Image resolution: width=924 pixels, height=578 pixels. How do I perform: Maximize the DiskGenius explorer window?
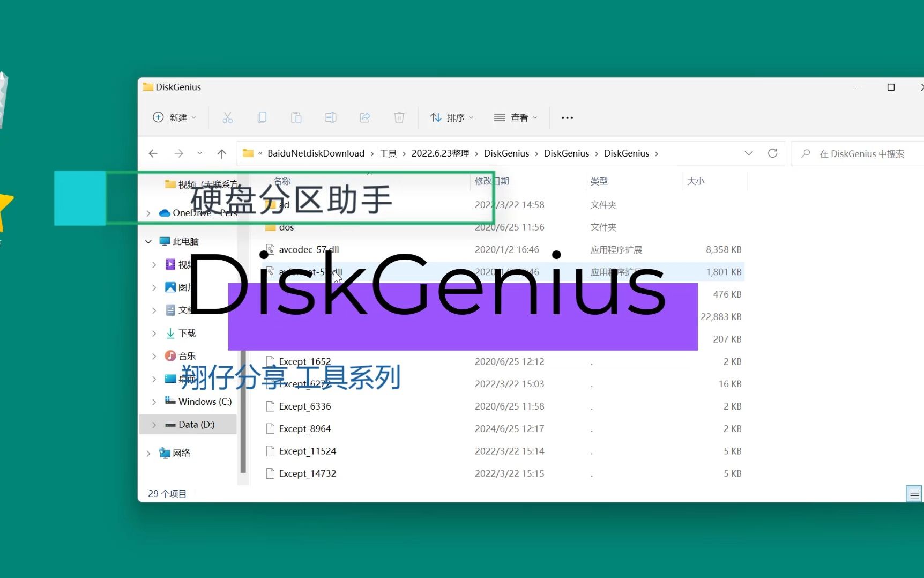tap(891, 87)
